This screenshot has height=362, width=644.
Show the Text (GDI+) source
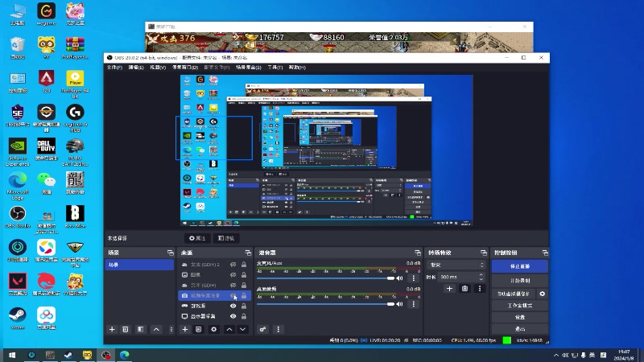[233, 286]
